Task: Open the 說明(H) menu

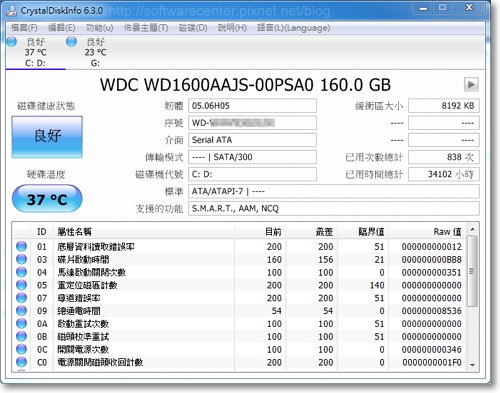Action: click(232, 28)
